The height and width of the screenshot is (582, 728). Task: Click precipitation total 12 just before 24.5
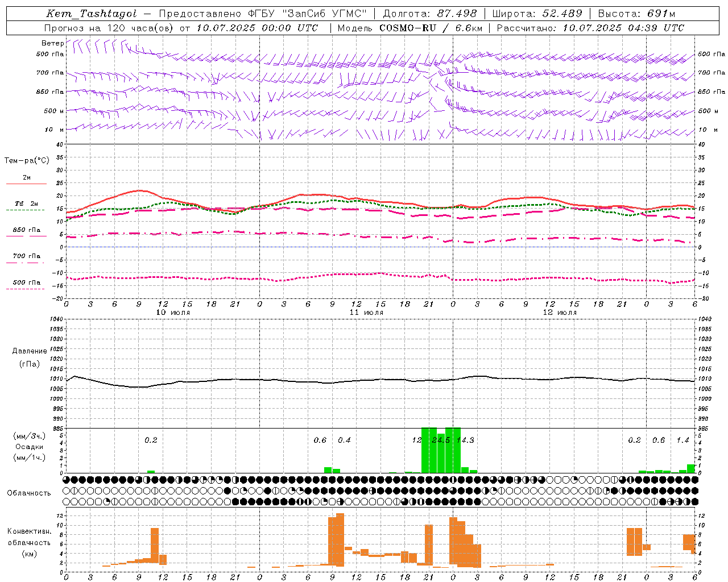[x=417, y=440]
